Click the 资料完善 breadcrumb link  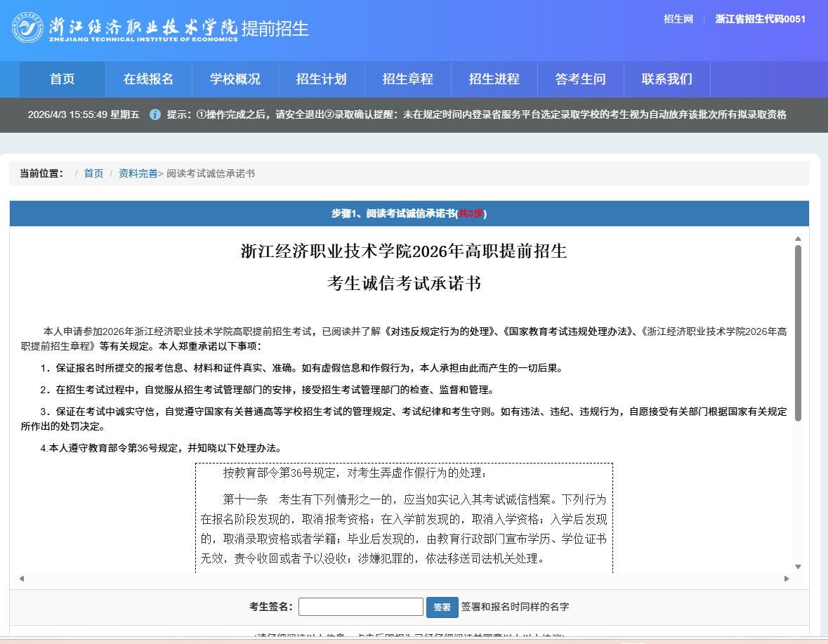coord(138,173)
